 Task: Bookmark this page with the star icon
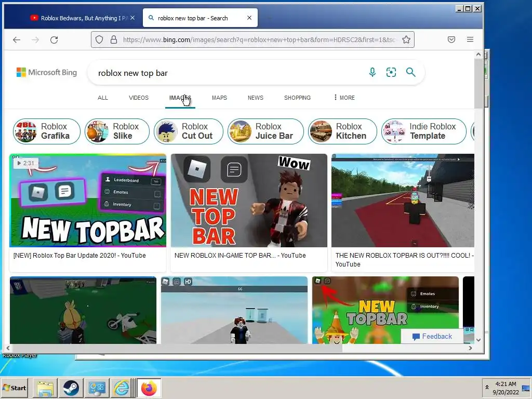pyautogui.click(x=406, y=39)
